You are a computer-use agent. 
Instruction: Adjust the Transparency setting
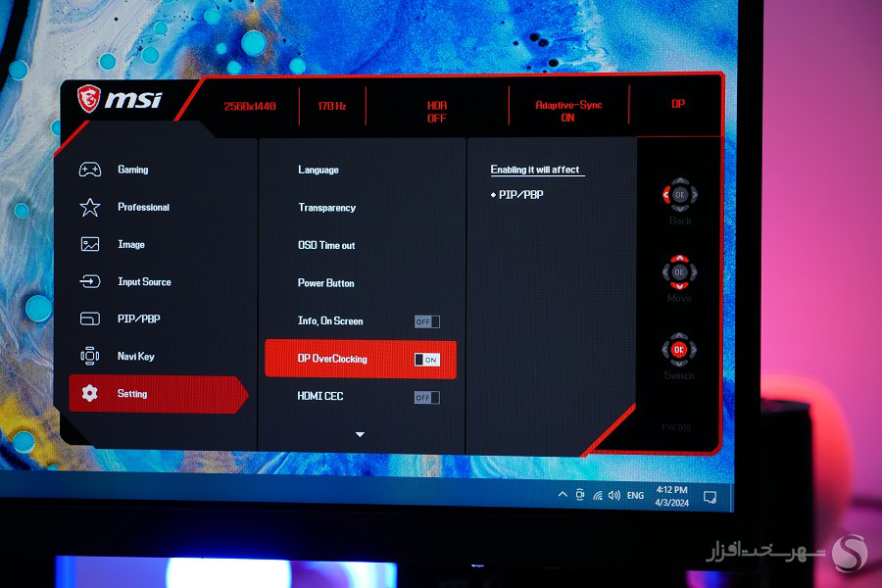pos(325,208)
